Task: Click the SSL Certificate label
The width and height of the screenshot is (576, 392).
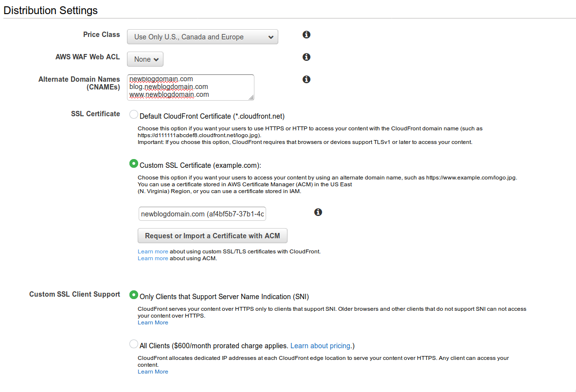Action: point(95,114)
